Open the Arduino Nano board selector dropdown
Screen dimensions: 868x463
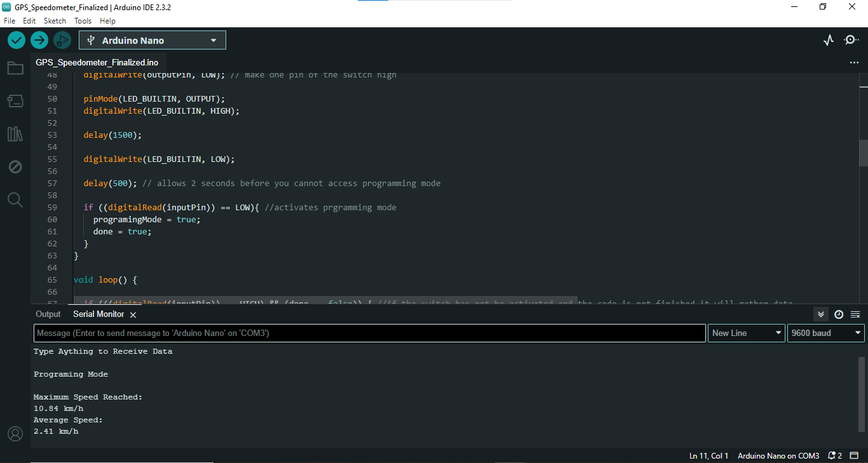tap(153, 40)
